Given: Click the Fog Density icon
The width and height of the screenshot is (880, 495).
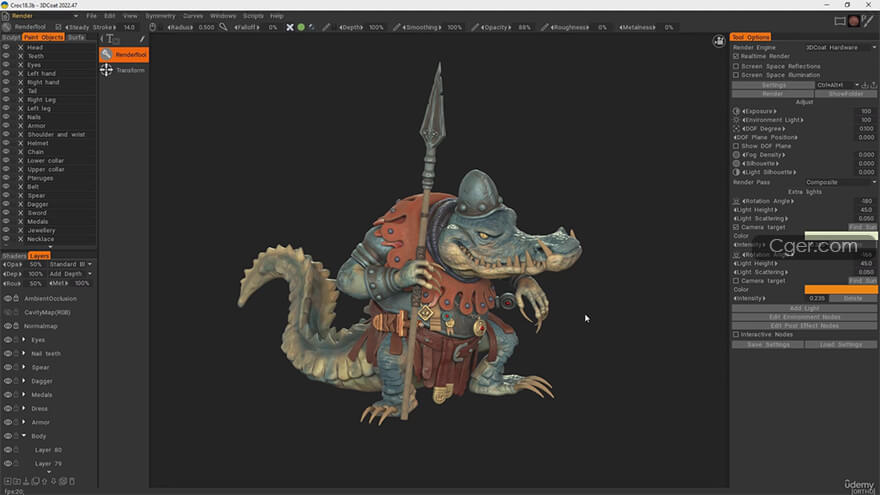Looking at the screenshot, I should (736, 155).
